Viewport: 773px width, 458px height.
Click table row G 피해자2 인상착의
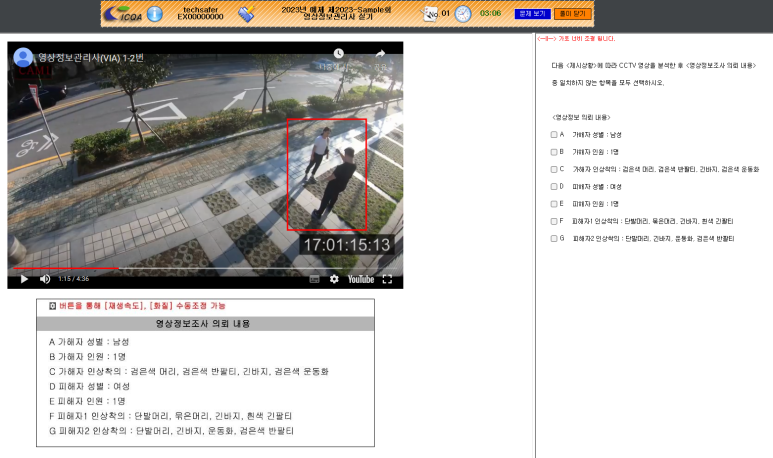click(171, 431)
